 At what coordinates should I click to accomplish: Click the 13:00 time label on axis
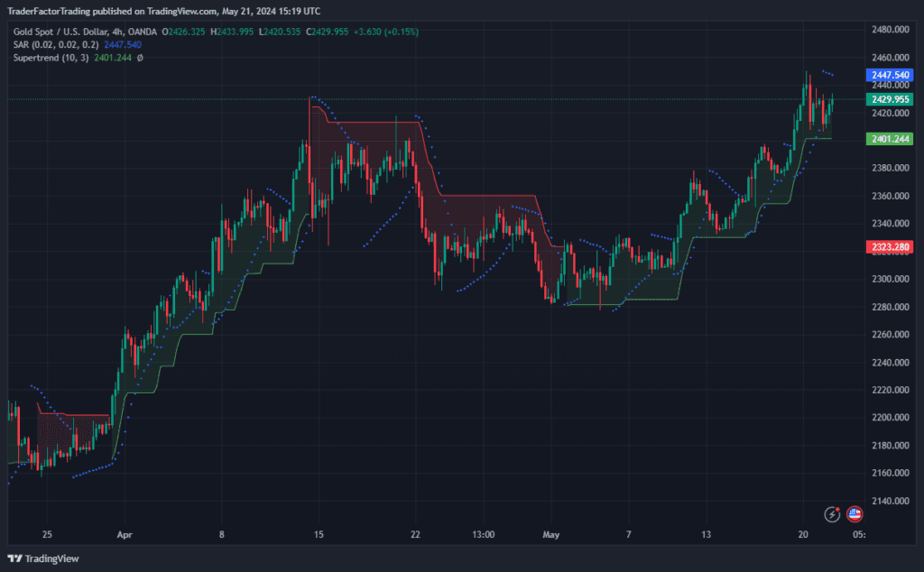(x=484, y=534)
